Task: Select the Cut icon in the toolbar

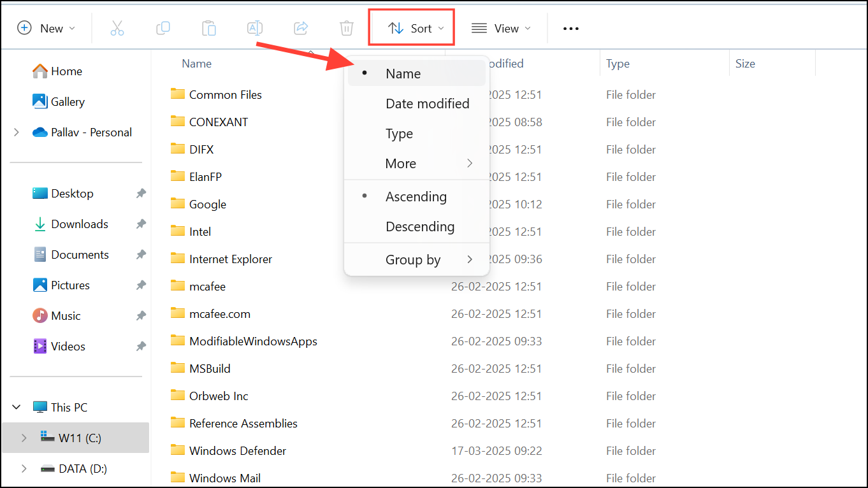Action: 117,27
